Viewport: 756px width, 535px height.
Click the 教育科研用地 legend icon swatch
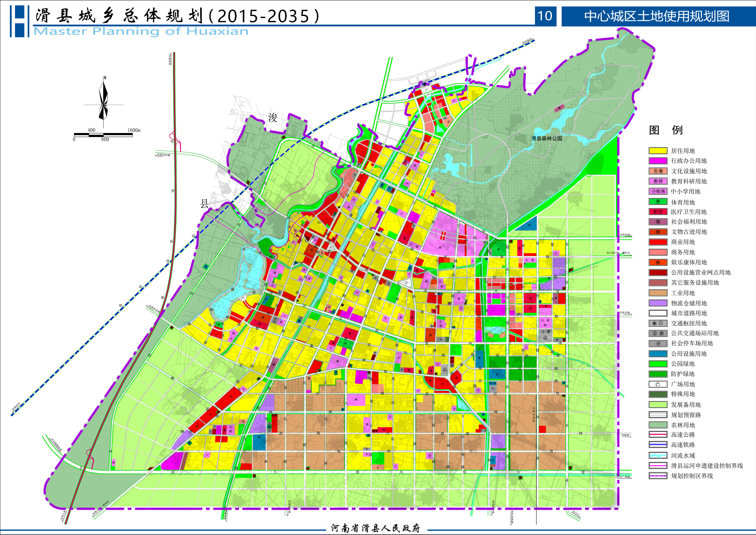pos(658,181)
